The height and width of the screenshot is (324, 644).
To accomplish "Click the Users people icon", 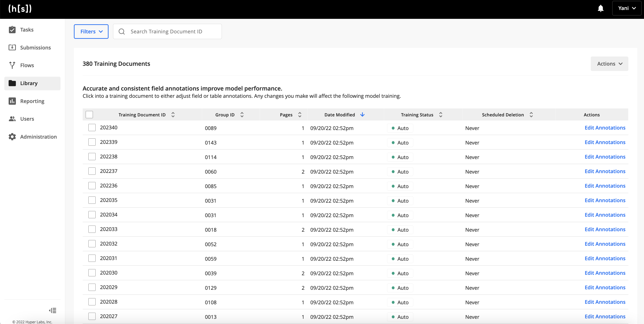I will click(x=12, y=119).
